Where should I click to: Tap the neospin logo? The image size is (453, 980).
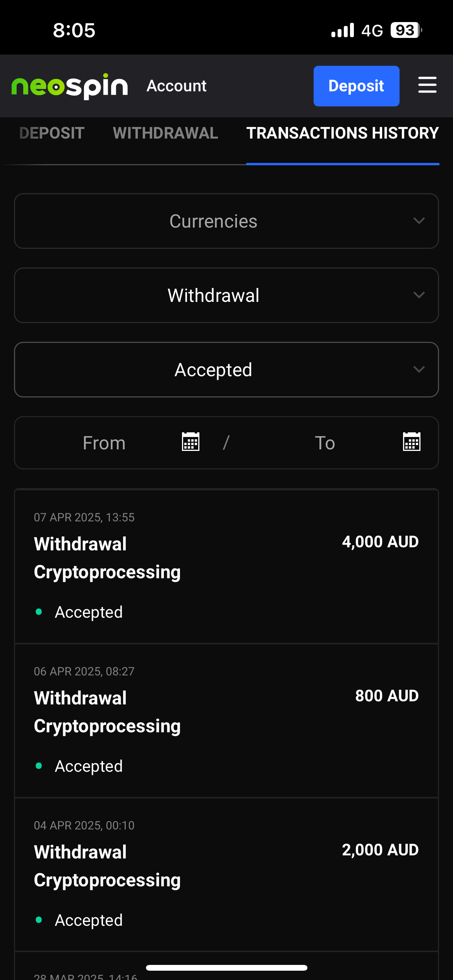click(x=70, y=86)
